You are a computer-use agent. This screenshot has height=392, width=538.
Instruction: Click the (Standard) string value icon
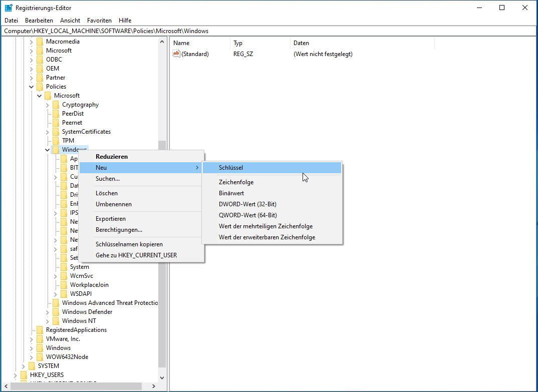pos(176,54)
